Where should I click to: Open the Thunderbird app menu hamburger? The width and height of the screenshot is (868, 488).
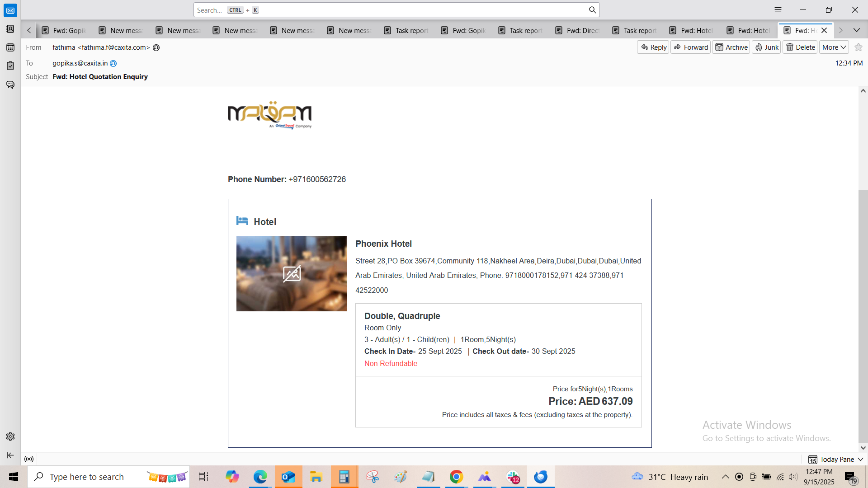tap(778, 10)
